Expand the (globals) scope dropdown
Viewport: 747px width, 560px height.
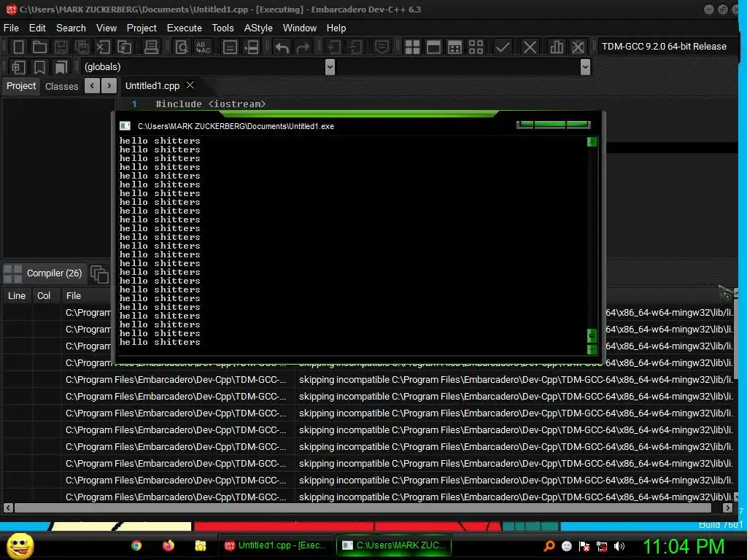coord(330,67)
